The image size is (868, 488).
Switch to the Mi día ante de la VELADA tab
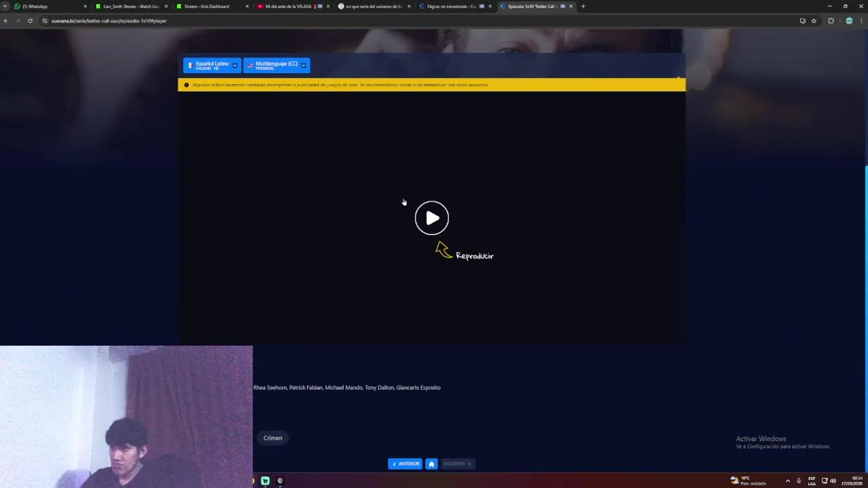tap(292, 6)
